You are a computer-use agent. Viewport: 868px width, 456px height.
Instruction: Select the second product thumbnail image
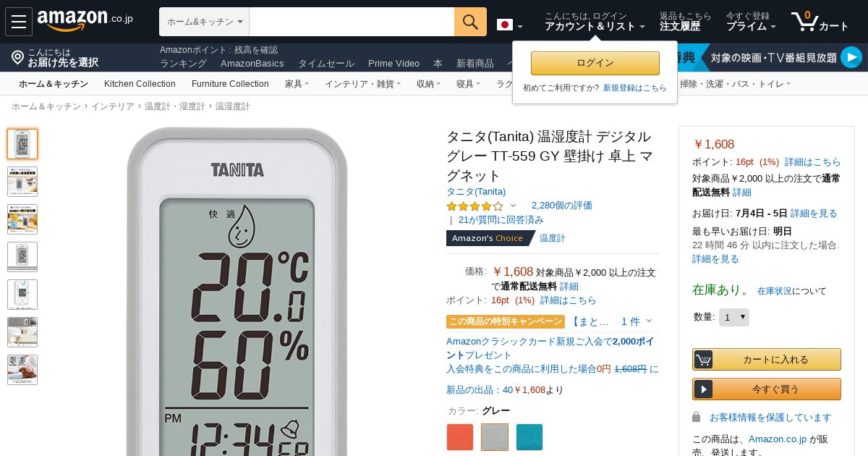(x=22, y=182)
